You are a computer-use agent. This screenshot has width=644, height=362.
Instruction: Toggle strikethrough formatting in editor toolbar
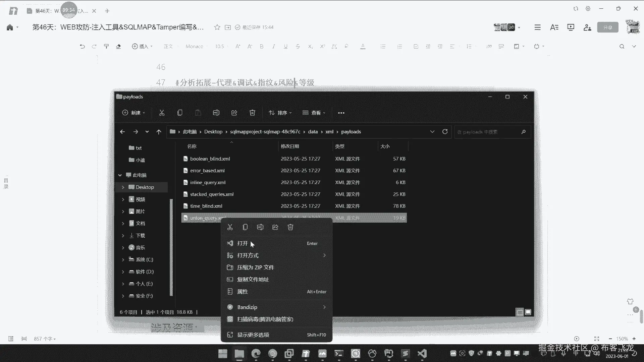[298, 46]
